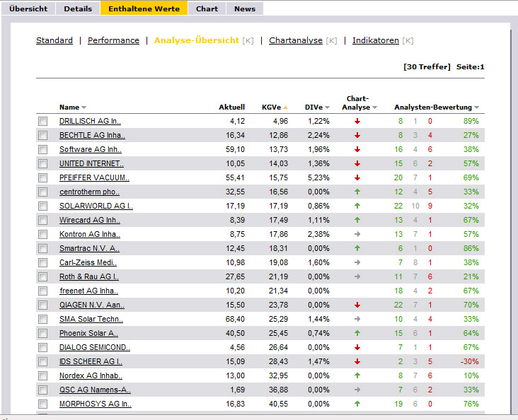The image size is (518, 420).
Task: Tick the PFEIFFER VACUUM checkbox
Action: tap(42, 177)
